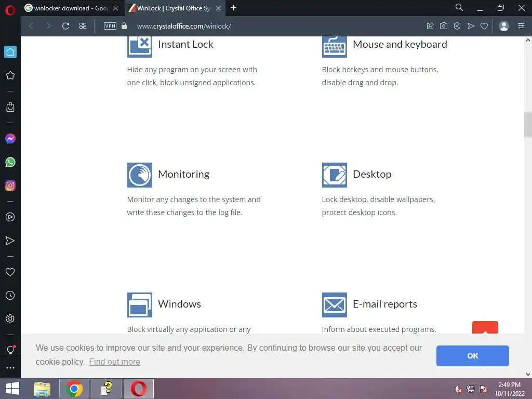The width and height of the screenshot is (532, 399).
Task: Take a snapshot with camera icon
Action: coord(444,26)
